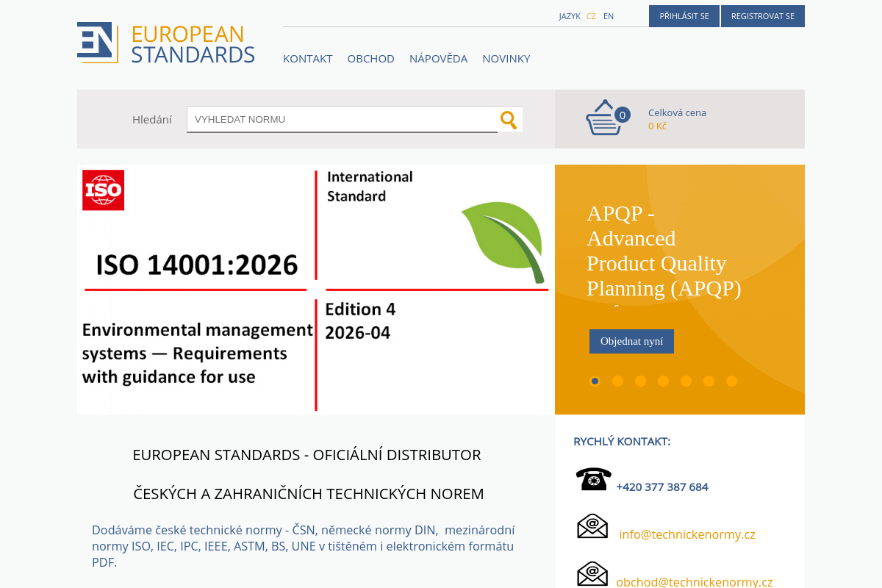Open the NÁPOVĚDA menu item

coord(438,59)
